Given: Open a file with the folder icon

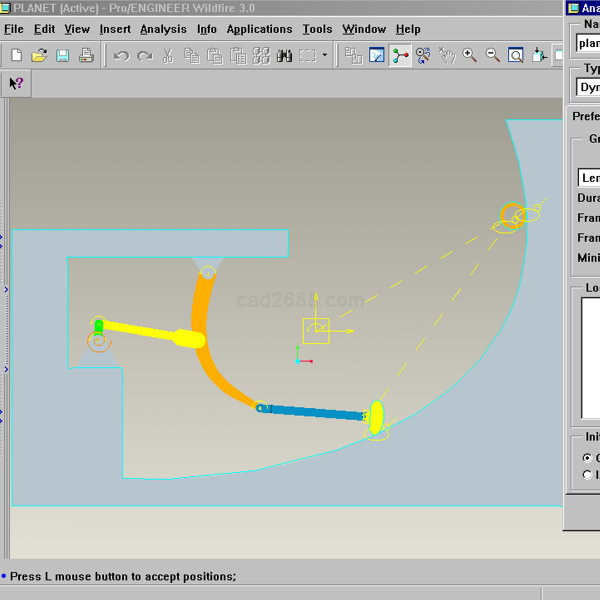Looking at the screenshot, I should pos(40,56).
